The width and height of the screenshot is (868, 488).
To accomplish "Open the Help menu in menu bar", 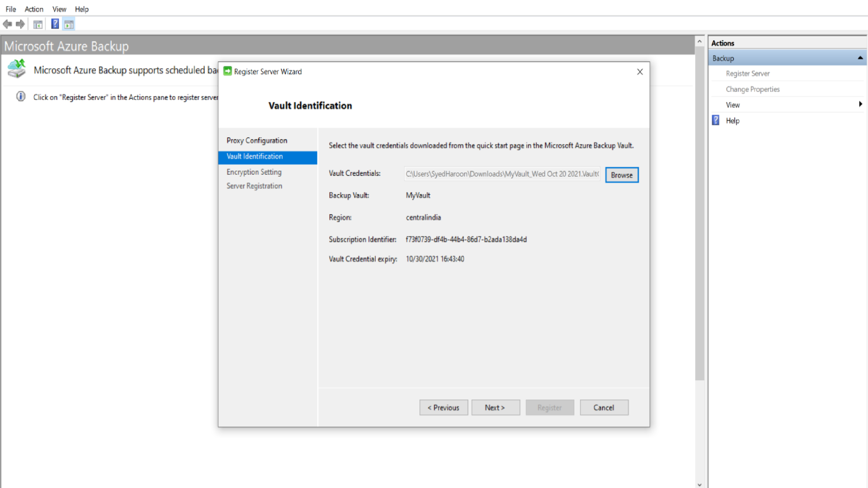I will (82, 9).
